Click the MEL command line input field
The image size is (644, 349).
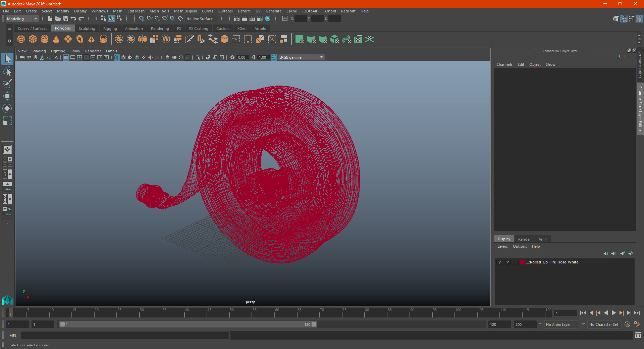(x=124, y=336)
